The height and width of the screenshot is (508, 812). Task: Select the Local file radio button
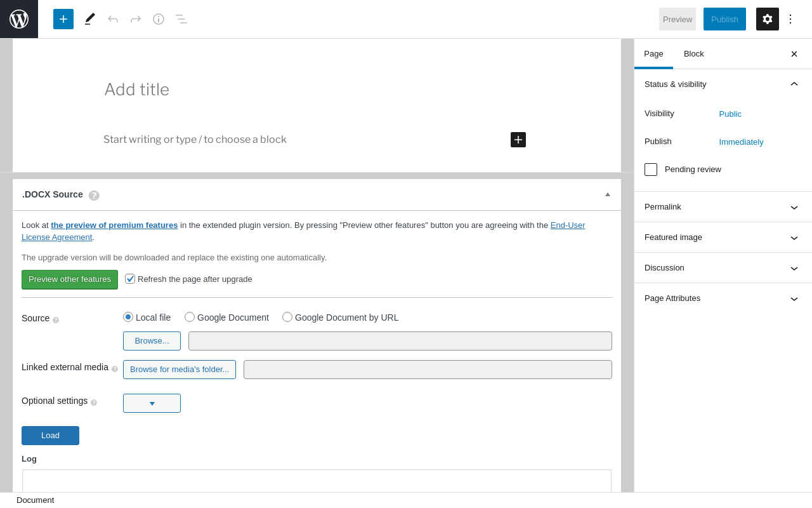[128, 317]
